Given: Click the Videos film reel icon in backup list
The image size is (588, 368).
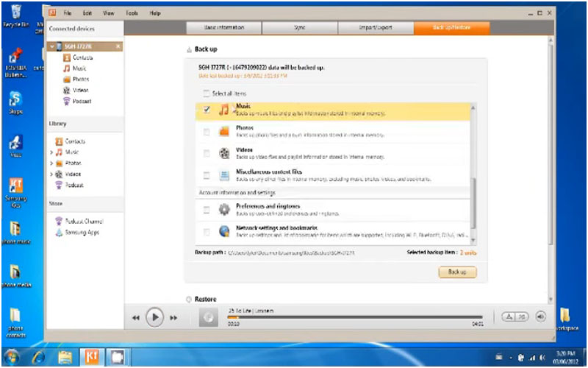Looking at the screenshot, I should tap(224, 153).
